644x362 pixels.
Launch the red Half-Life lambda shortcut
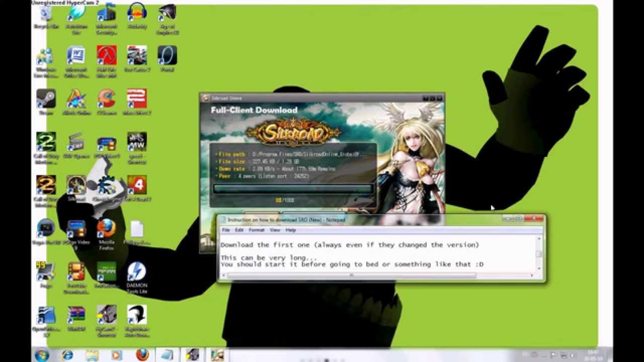tap(106, 60)
